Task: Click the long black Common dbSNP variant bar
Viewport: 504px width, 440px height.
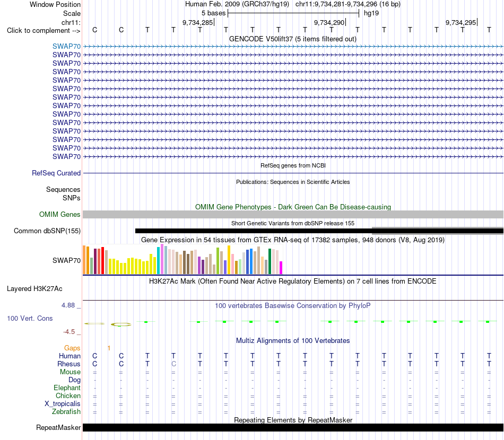Action: coord(319,231)
